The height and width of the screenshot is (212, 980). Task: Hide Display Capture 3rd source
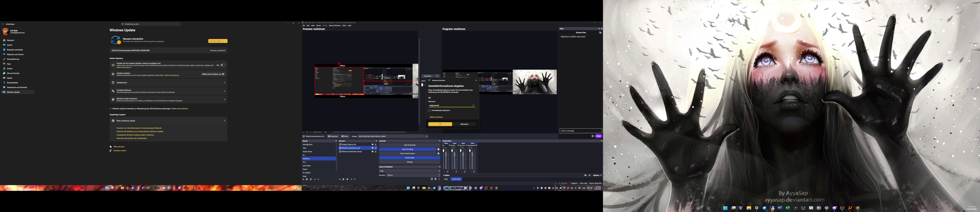coord(372,145)
